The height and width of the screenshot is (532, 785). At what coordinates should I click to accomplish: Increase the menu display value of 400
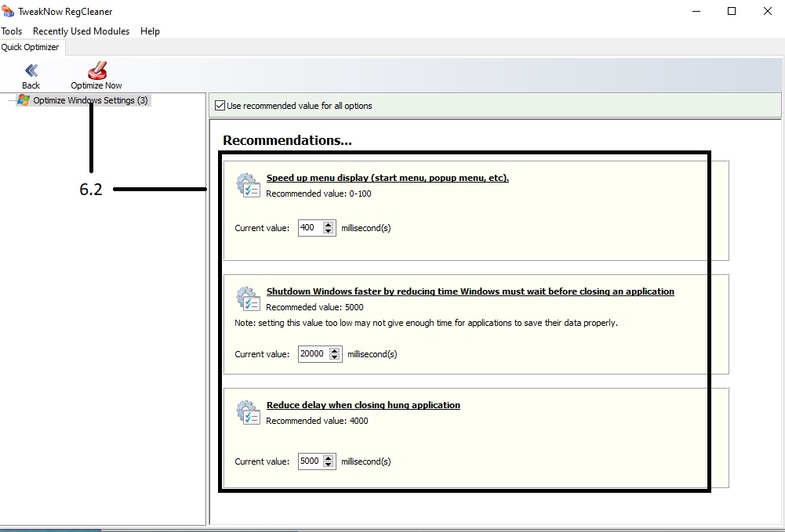point(329,225)
